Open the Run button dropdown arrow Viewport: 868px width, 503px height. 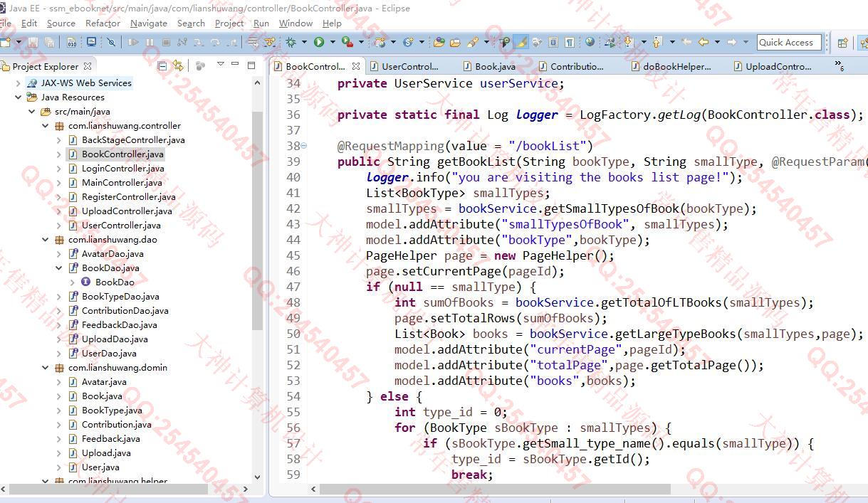coord(331,43)
